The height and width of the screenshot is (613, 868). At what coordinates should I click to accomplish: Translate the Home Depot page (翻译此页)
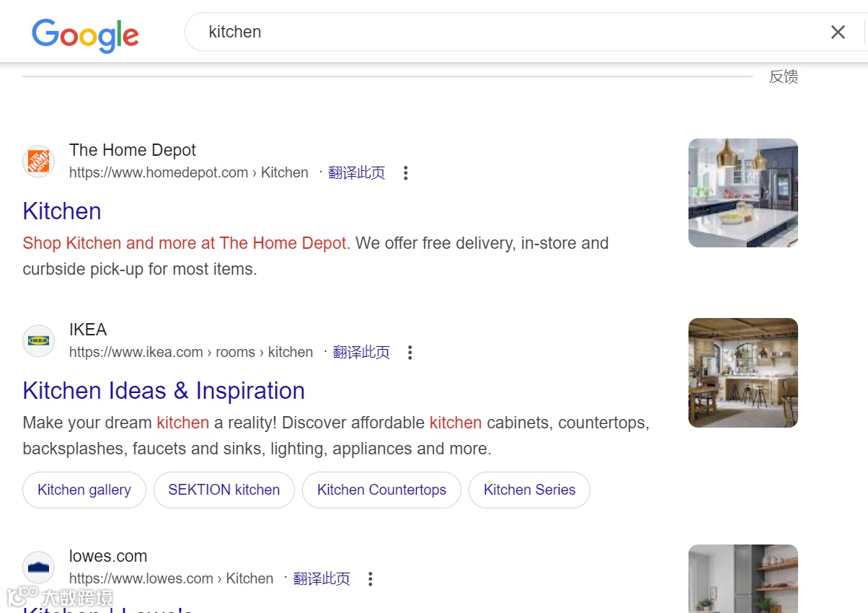coord(357,173)
